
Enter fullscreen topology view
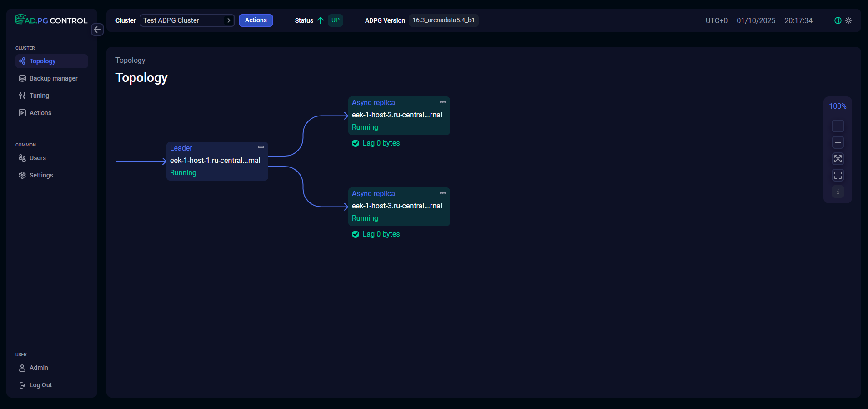(838, 175)
